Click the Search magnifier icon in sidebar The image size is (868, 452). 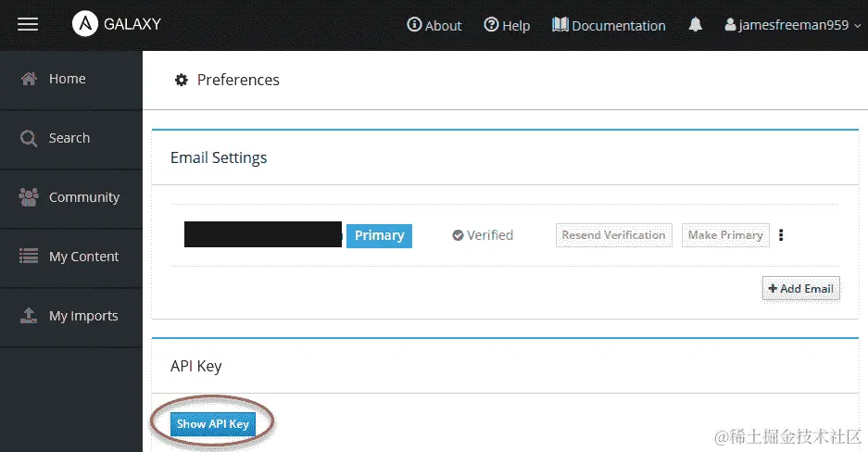click(29, 138)
